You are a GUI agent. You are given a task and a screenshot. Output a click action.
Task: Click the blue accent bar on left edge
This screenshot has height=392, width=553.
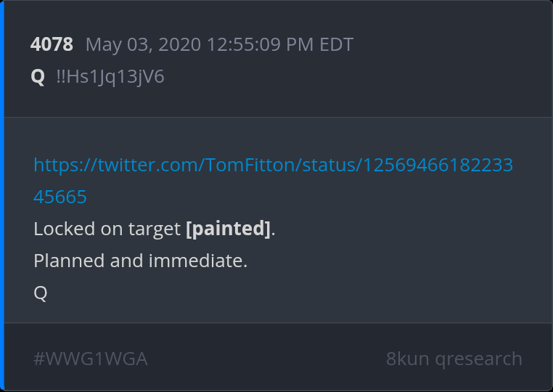click(2, 196)
